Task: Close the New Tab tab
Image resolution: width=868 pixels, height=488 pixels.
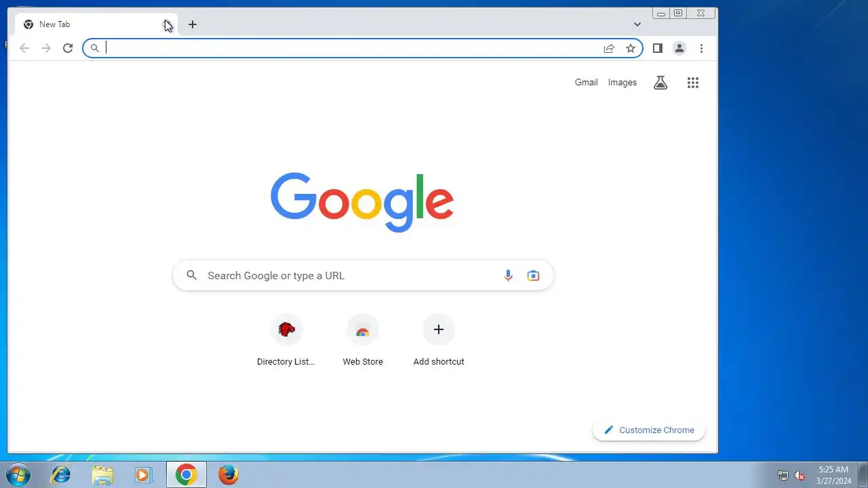Action: (166, 24)
